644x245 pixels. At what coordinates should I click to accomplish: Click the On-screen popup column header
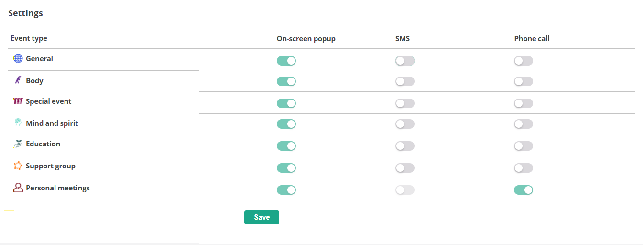point(306,39)
